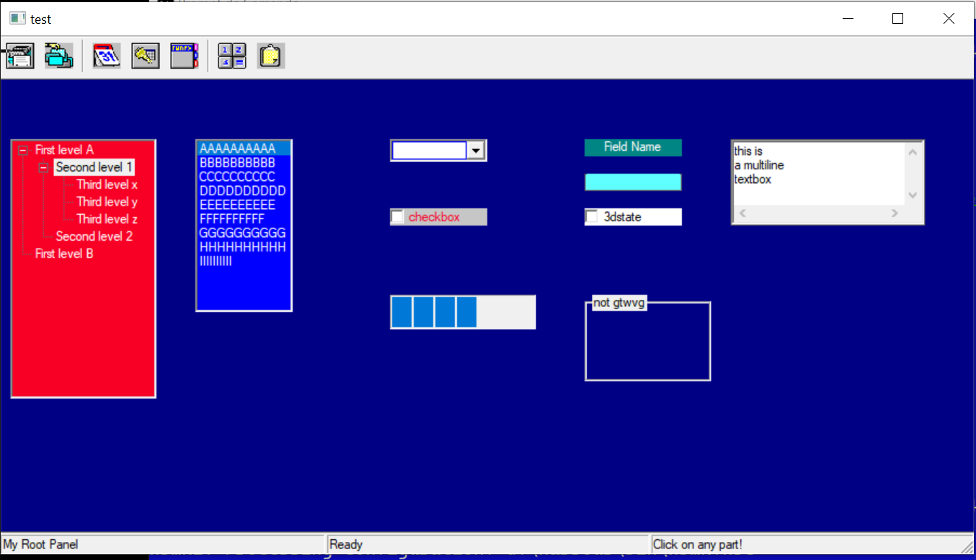Select the IIIIIIIIII list row
This screenshot has width=976, height=560.
[244, 261]
